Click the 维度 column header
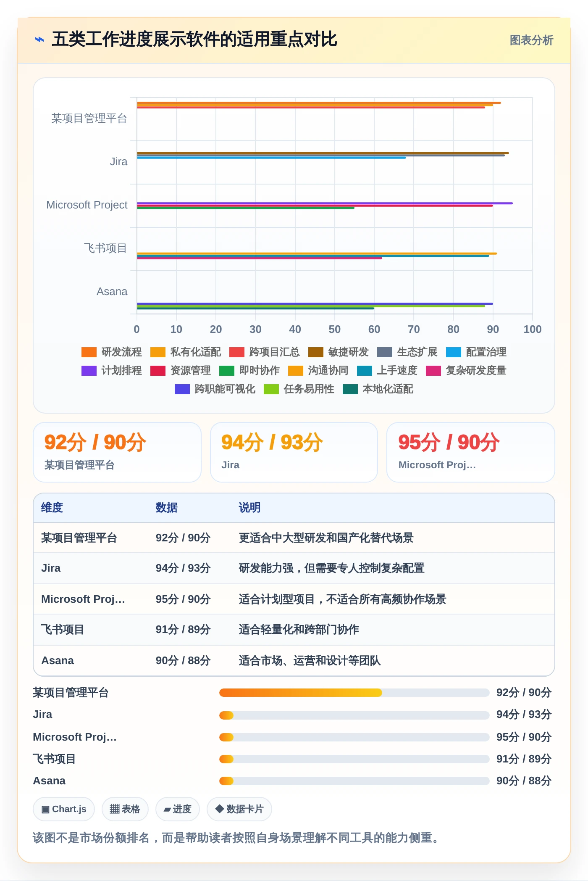This screenshot has height=881, width=588. (x=52, y=508)
